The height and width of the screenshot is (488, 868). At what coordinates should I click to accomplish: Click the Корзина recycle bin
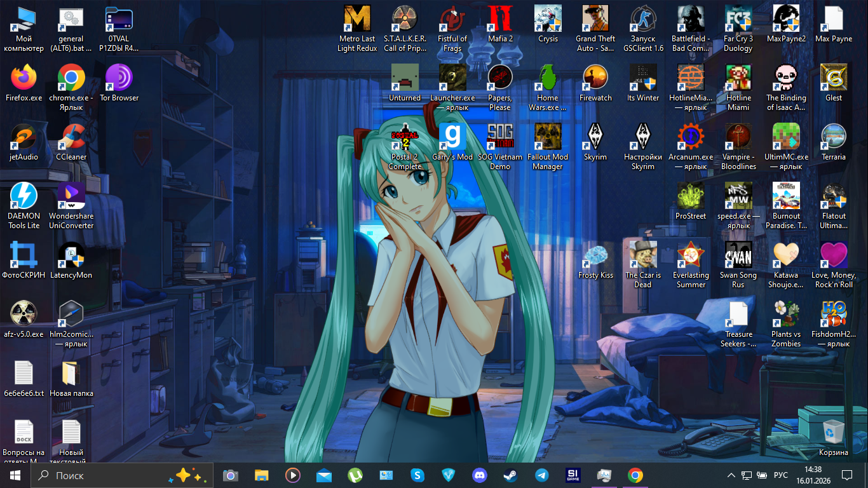[834, 438]
